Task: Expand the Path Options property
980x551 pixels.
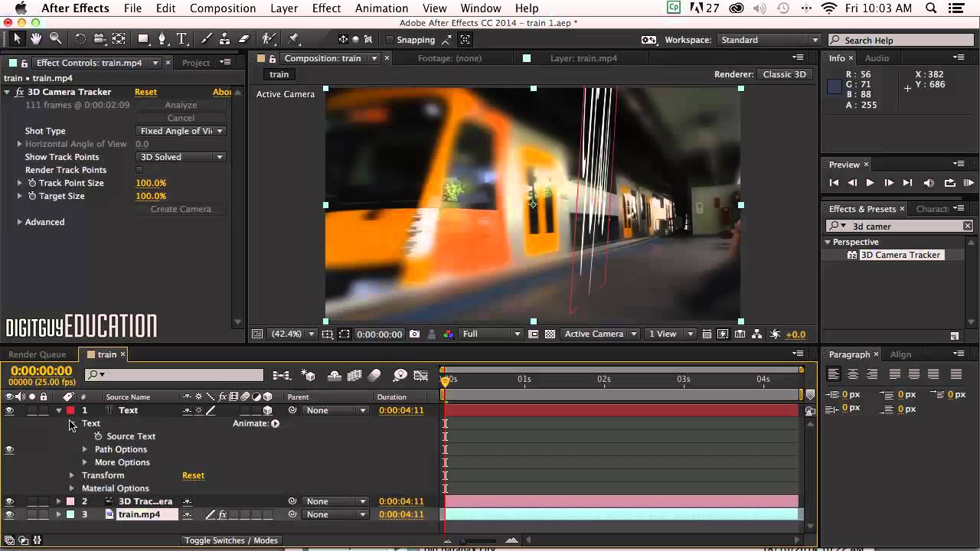Action: [85, 449]
